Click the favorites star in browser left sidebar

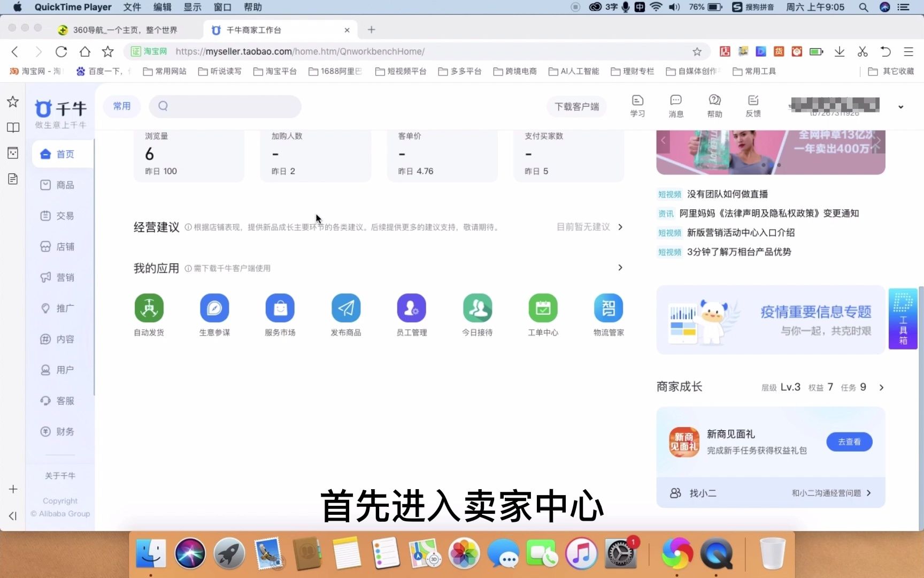tap(13, 102)
